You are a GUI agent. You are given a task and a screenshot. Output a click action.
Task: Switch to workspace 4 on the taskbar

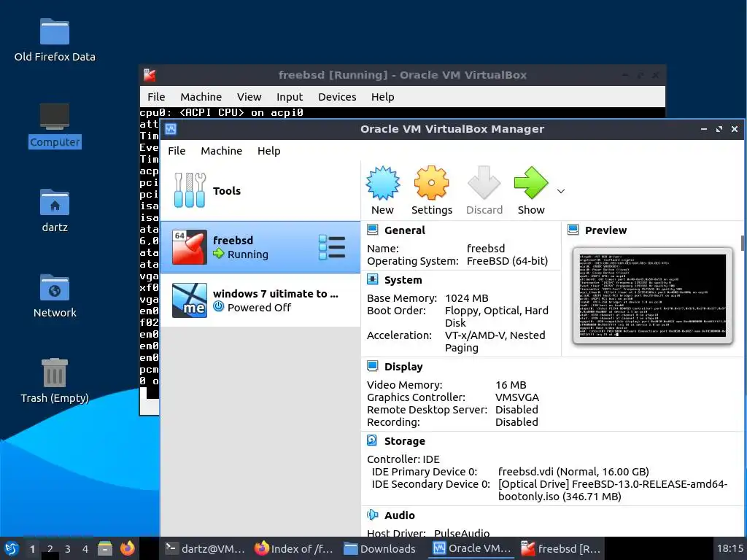coord(85,548)
